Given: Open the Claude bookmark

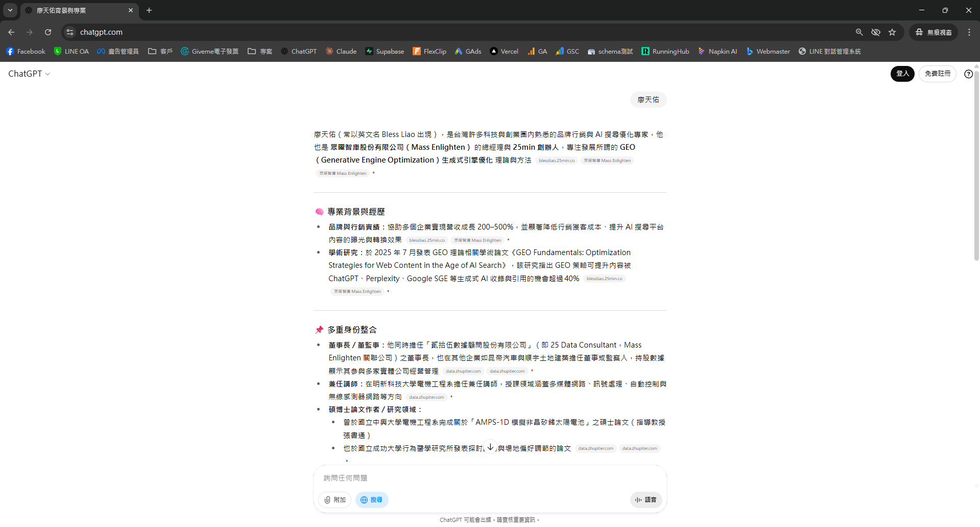Looking at the screenshot, I should point(341,51).
